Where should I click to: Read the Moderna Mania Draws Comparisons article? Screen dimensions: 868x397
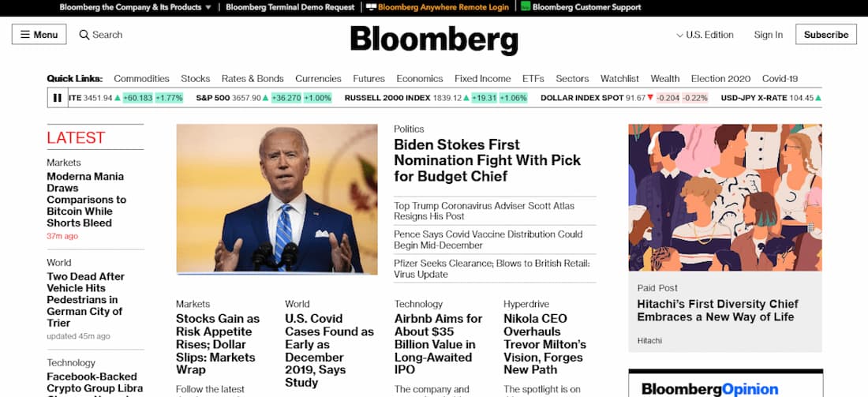86,200
